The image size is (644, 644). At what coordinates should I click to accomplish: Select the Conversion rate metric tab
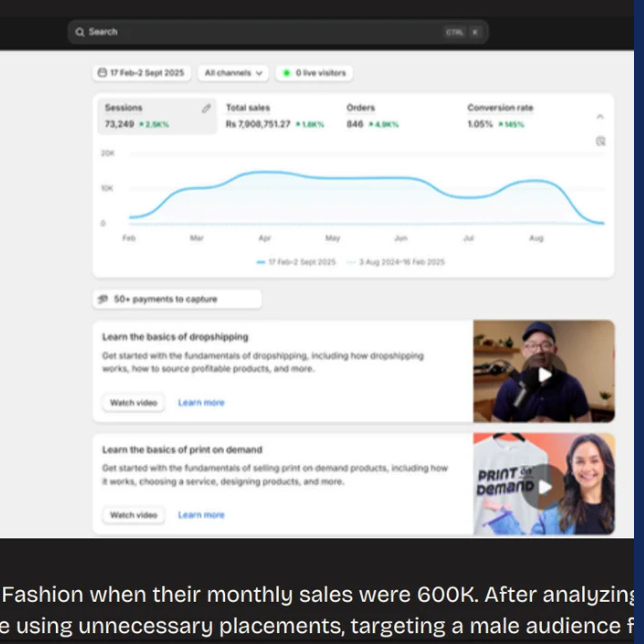coord(500,116)
